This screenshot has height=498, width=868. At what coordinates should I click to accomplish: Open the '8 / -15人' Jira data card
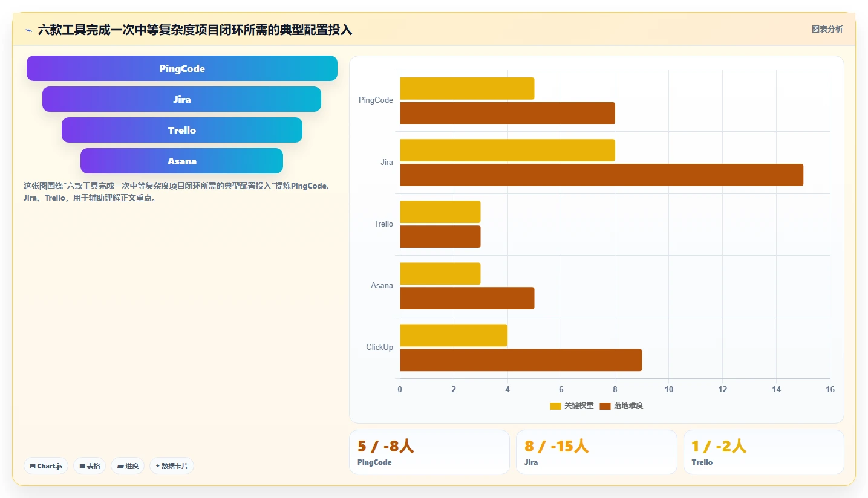pos(596,452)
